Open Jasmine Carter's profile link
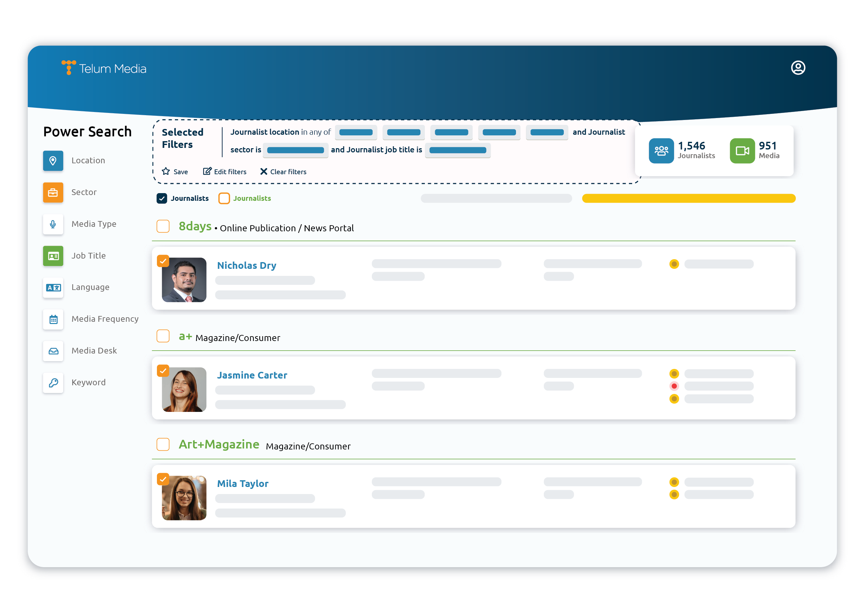The height and width of the screenshot is (614, 868). click(x=252, y=375)
